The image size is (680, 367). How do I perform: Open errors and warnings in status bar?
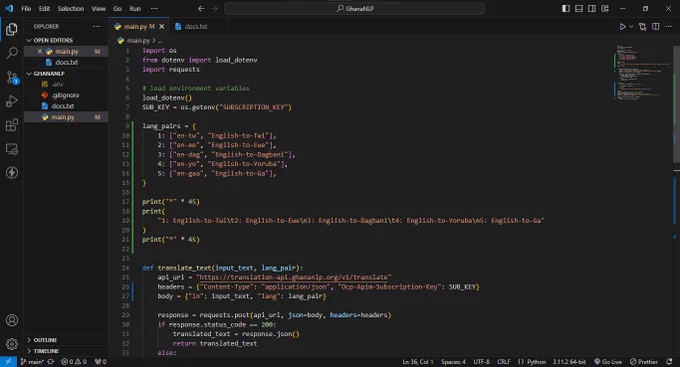point(74,361)
